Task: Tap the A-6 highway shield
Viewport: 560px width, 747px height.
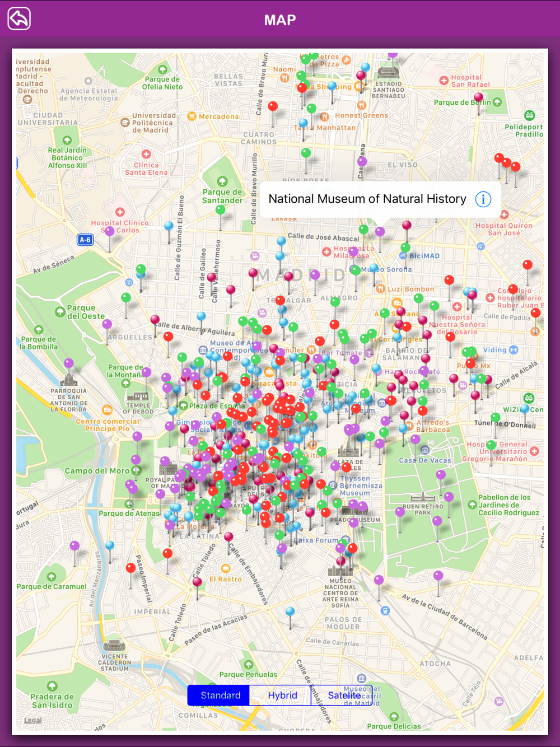Action: (85, 240)
